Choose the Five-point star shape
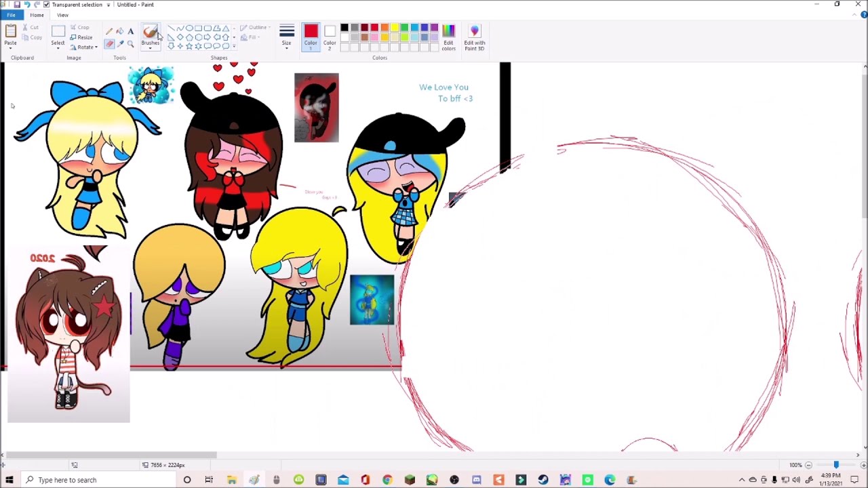868x488 pixels. (x=189, y=46)
